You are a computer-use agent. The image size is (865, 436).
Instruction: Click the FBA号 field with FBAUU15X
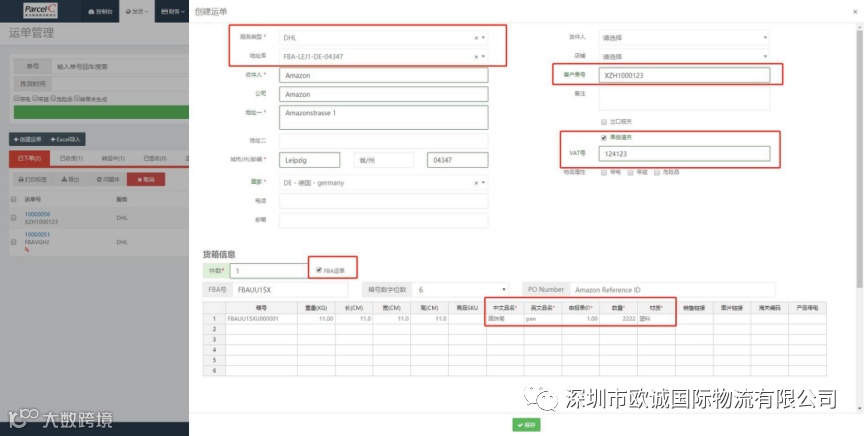tap(290, 290)
